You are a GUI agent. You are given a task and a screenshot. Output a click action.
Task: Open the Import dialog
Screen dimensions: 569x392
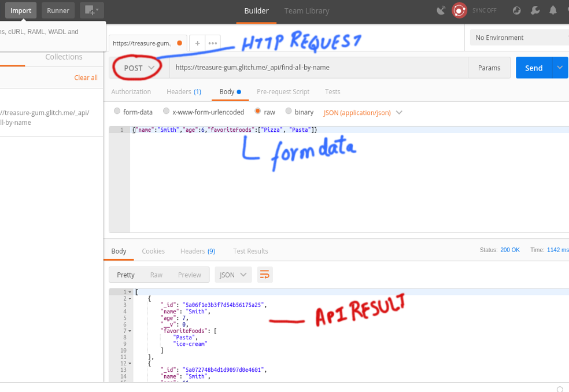click(x=21, y=10)
